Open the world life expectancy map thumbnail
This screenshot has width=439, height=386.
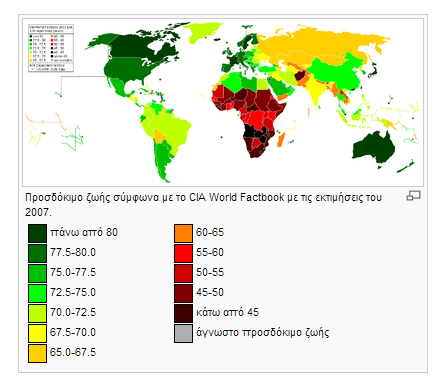point(223,102)
